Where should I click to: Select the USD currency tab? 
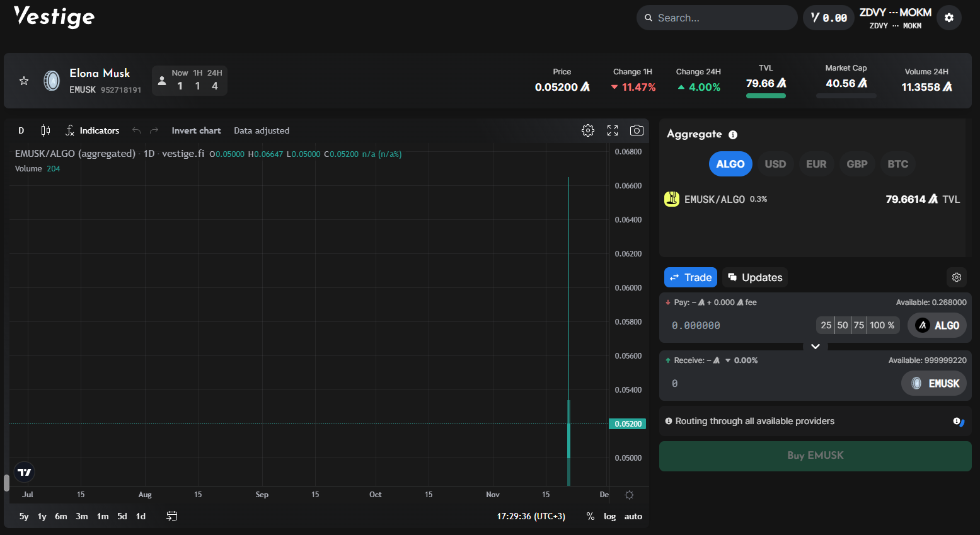775,164
